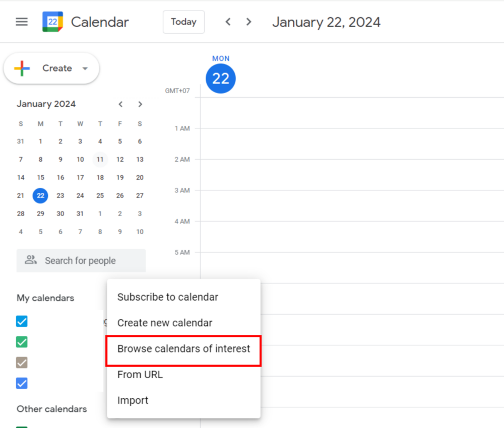Click the people icon in search field
Viewport: 504px width, 428px height.
point(31,260)
